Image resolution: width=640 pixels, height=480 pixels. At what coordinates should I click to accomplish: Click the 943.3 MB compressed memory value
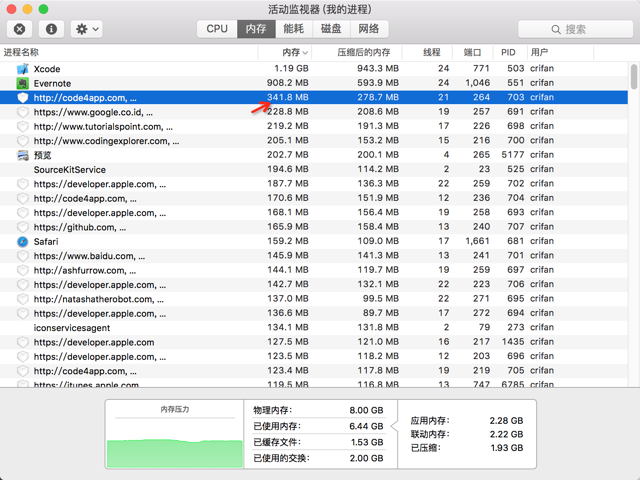(378, 68)
